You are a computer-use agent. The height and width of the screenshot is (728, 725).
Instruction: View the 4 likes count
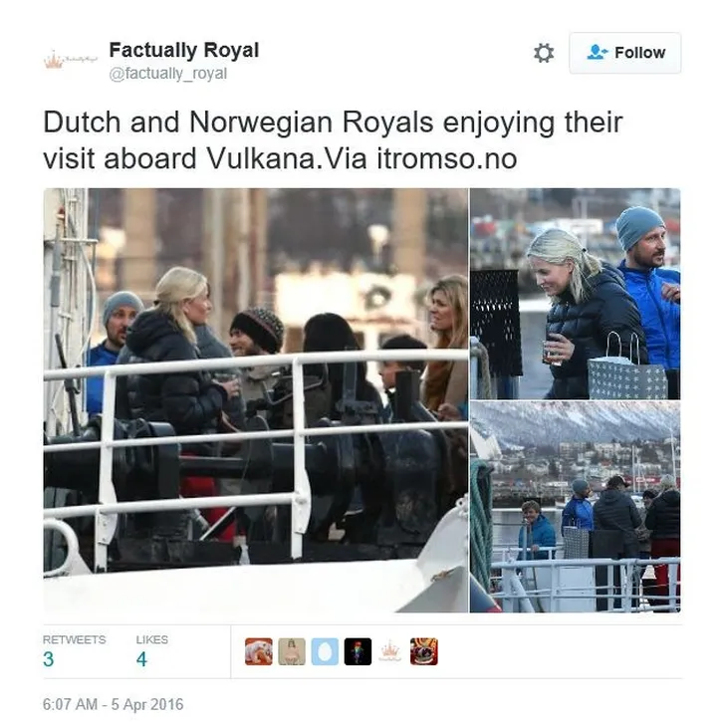point(141,659)
